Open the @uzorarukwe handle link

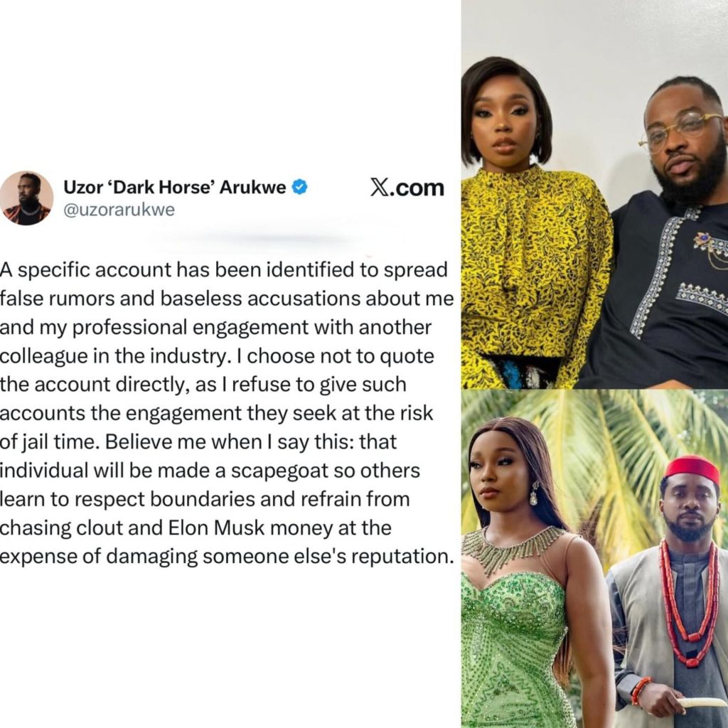[119, 209]
